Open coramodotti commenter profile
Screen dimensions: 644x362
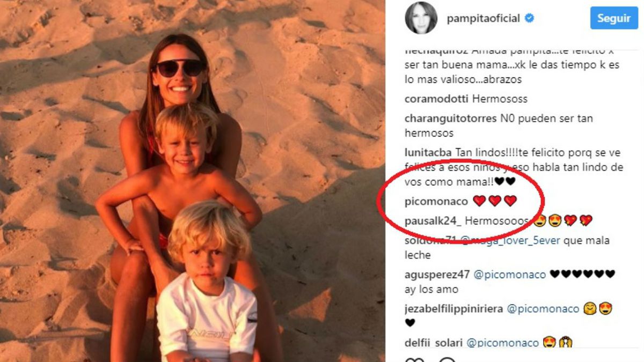click(437, 99)
